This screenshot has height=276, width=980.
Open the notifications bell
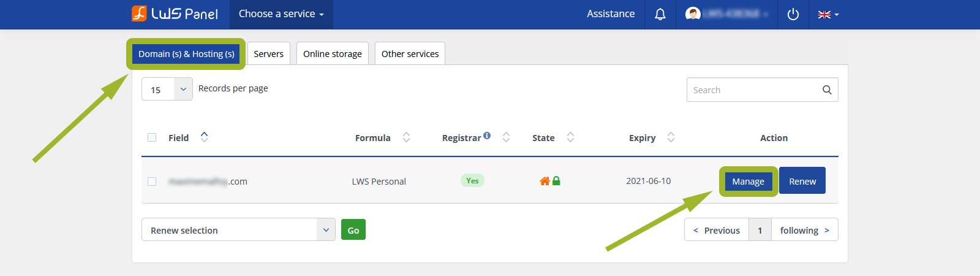[x=660, y=14]
